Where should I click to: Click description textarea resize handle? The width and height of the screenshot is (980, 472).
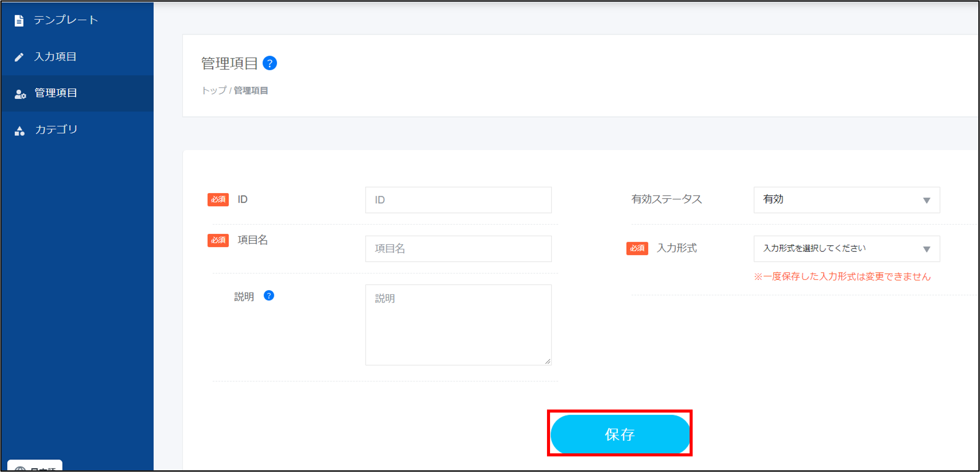548,361
